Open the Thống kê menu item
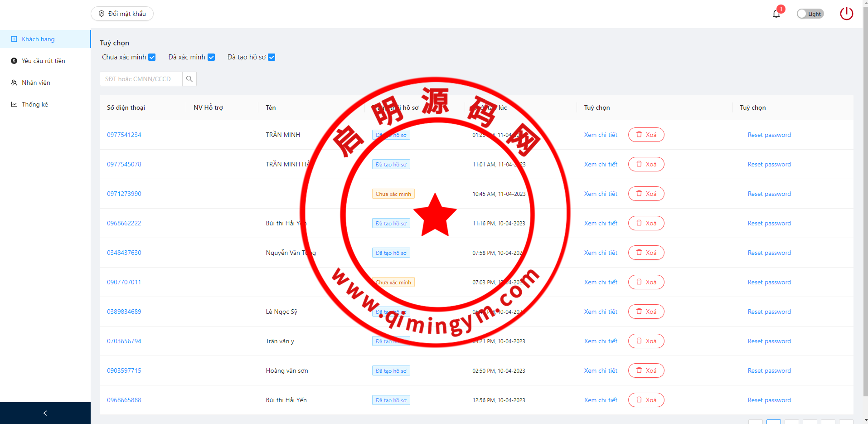This screenshot has height=424, width=868. (34, 104)
